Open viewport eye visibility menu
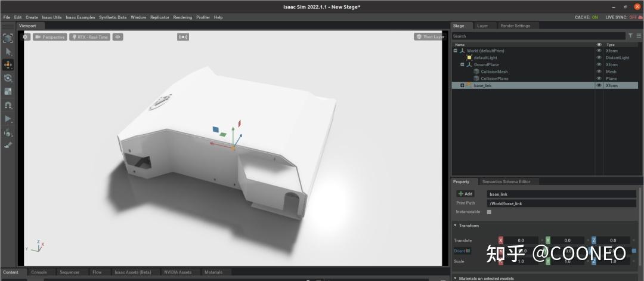This screenshot has width=644, height=281. click(118, 37)
